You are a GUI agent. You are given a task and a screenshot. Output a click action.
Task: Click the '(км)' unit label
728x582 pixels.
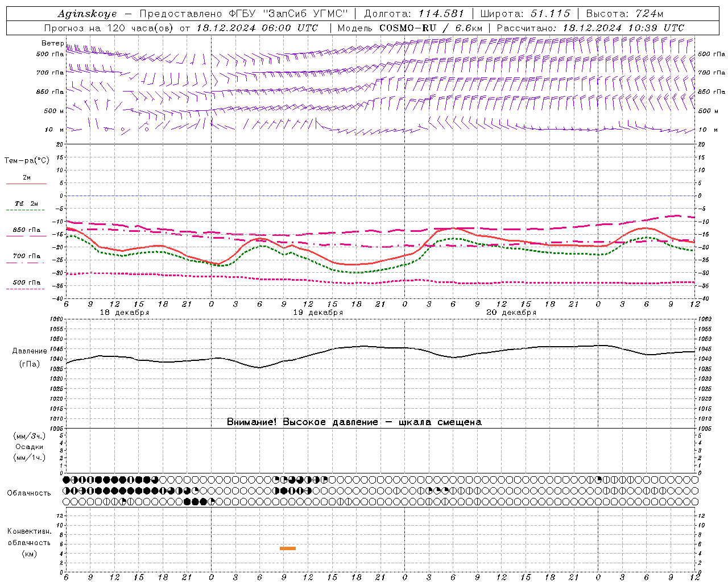pos(29,554)
